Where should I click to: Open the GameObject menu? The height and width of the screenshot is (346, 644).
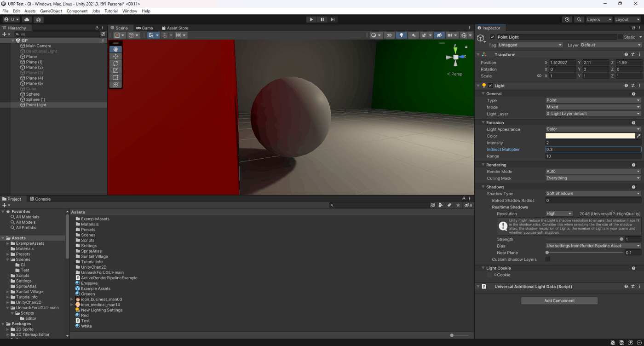tap(51, 11)
